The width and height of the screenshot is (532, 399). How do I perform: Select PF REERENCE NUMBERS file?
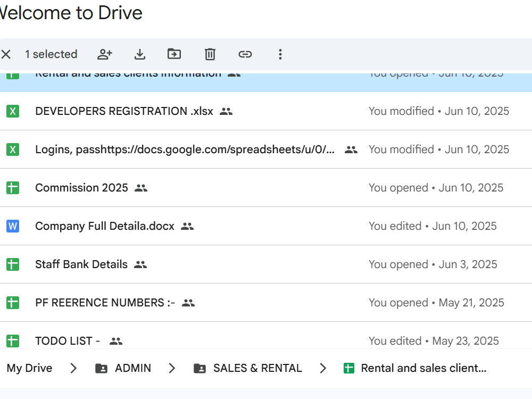click(x=266, y=303)
